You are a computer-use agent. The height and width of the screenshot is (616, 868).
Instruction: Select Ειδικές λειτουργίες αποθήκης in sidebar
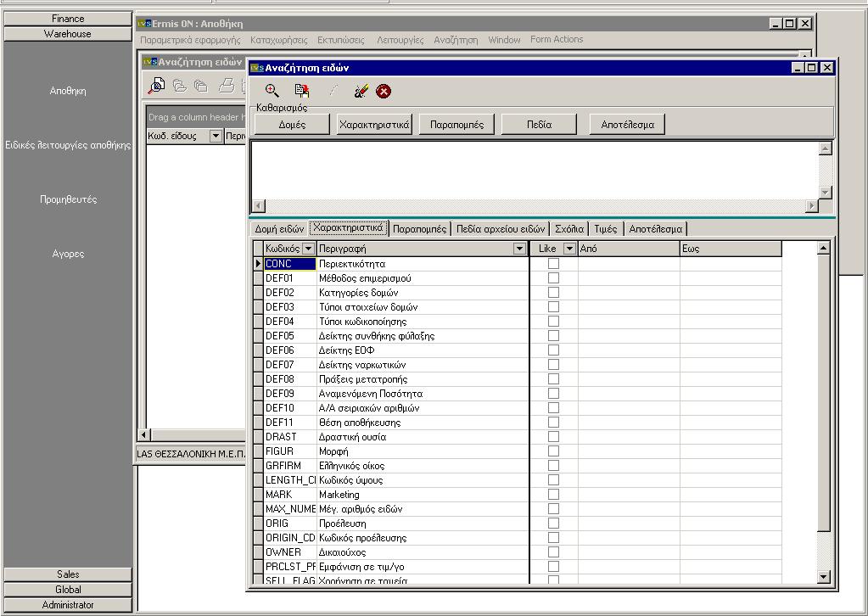(68, 145)
